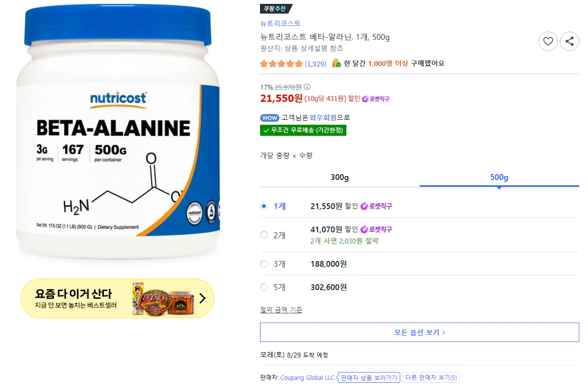588x389 pixels.
Task: Click the shopping bag purchase-count icon
Action: [336, 64]
